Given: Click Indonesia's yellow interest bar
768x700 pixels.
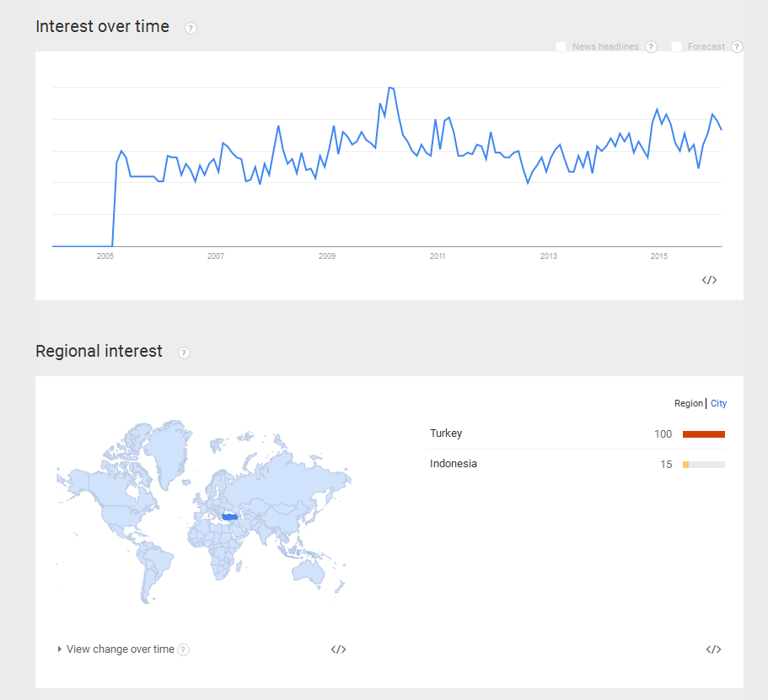Looking at the screenshot, I should pyautogui.click(x=685, y=465).
